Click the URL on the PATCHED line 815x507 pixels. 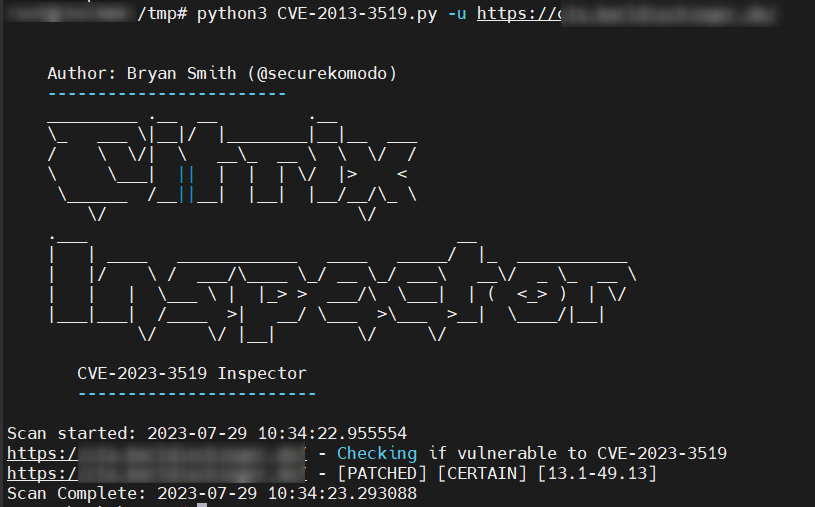157,474
